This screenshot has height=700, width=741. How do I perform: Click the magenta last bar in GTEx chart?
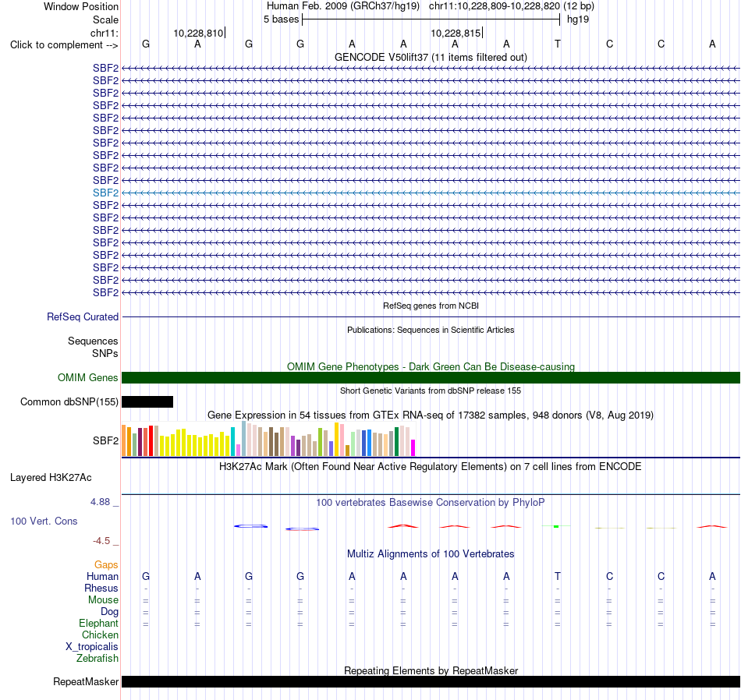click(x=413, y=447)
